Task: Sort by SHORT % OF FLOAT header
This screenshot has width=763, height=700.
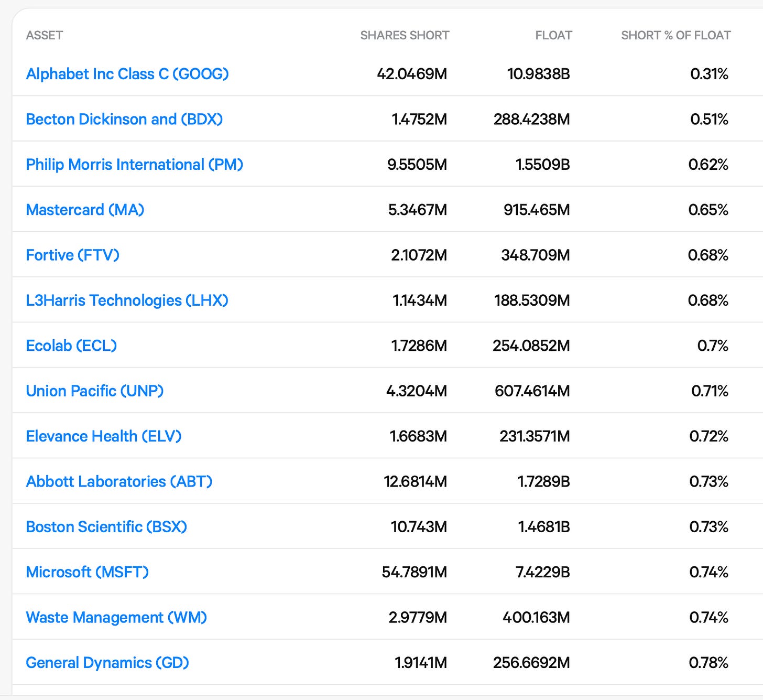Action: click(675, 35)
